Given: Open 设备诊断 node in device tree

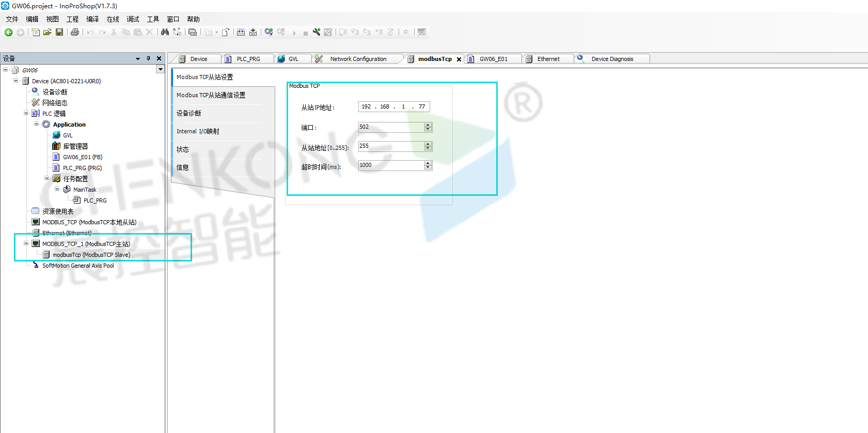Looking at the screenshot, I should tap(55, 92).
